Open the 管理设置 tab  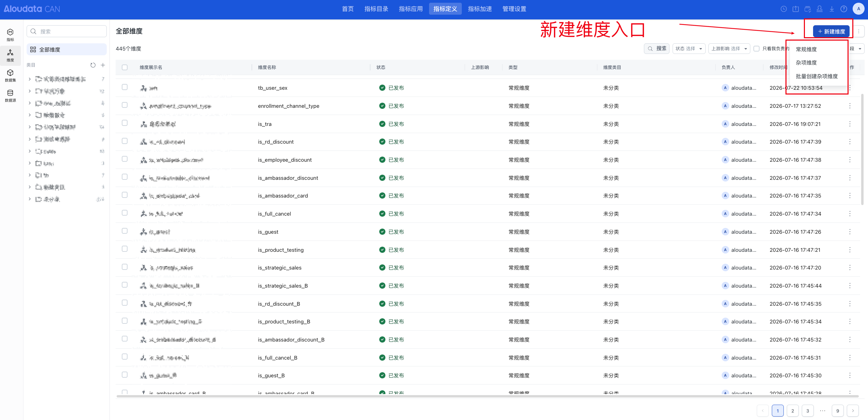[x=514, y=9]
